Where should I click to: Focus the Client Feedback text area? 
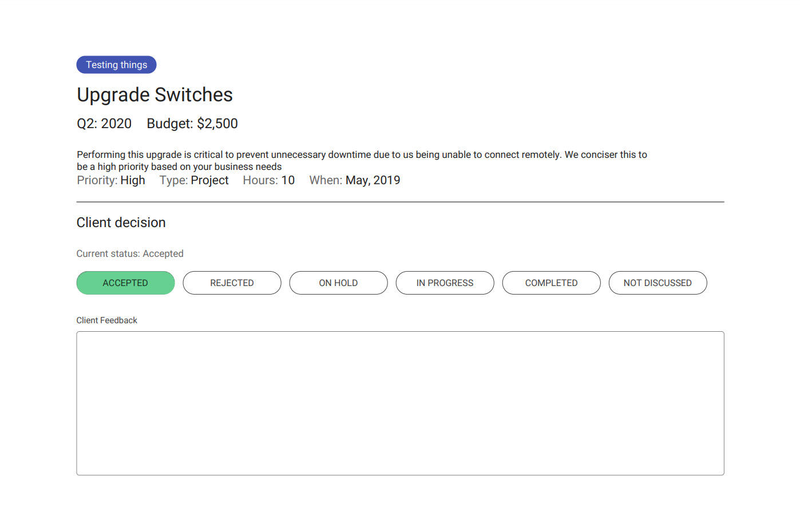point(400,403)
